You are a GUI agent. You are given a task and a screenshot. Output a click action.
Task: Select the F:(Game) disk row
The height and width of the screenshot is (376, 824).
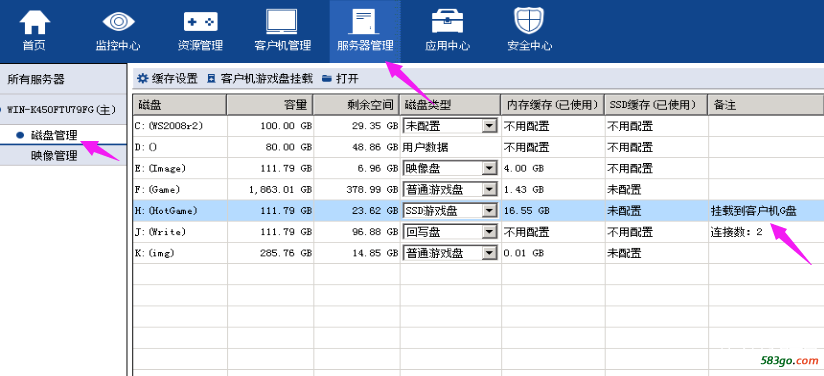point(478,189)
